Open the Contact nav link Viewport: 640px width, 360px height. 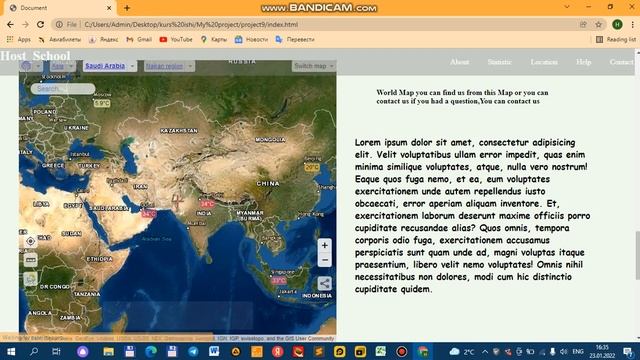click(x=622, y=62)
